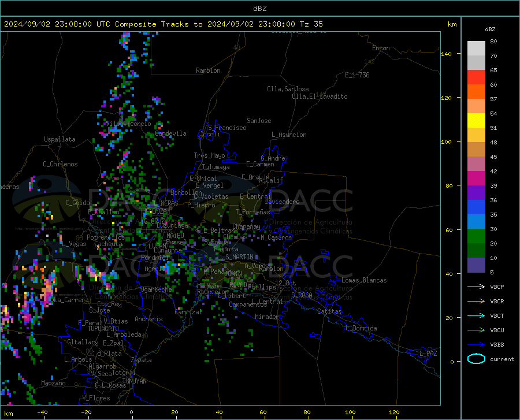Click the 'Villavicencio' place label
The width and height of the screenshot is (520, 420).
[x=129, y=124]
